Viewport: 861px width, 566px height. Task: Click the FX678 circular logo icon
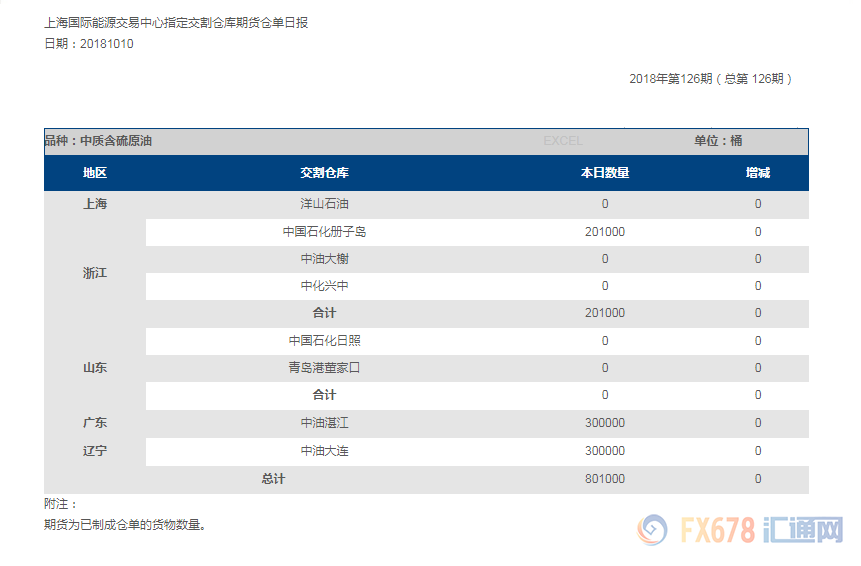click(x=653, y=529)
